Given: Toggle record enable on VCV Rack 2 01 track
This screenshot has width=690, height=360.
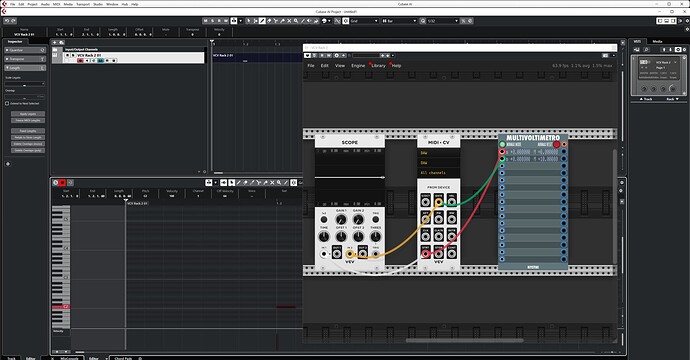Looking at the screenshot, I should [81, 60].
